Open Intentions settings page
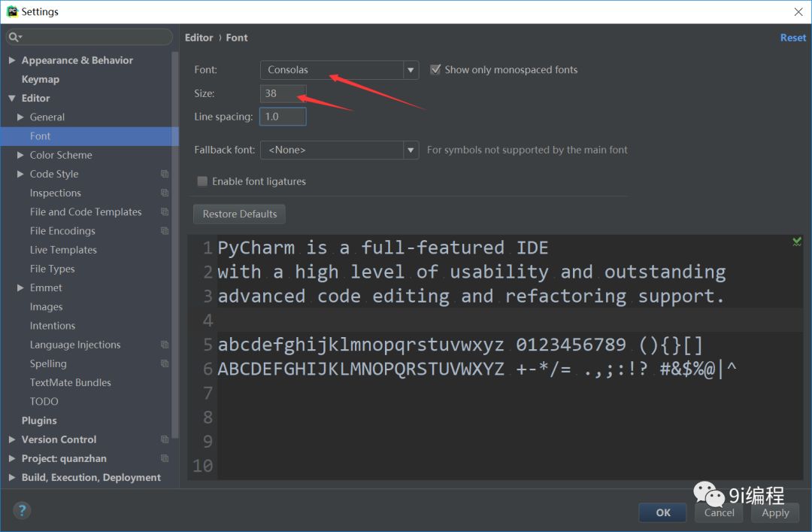This screenshot has height=532, width=812. pyautogui.click(x=53, y=326)
